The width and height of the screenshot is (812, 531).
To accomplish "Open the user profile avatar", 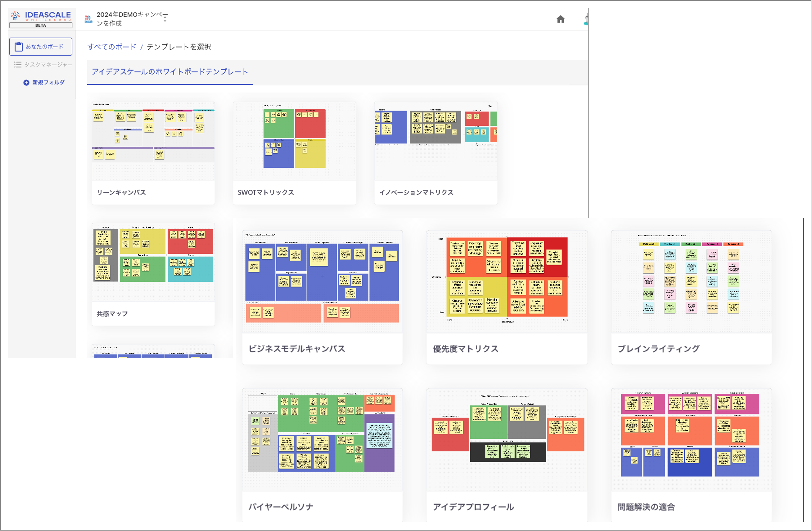I will click(x=586, y=19).
